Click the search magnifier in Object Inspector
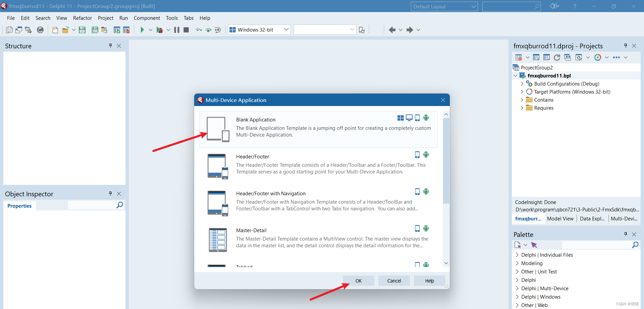Screen dimensions: 644x309 click(x=120, y=205)
